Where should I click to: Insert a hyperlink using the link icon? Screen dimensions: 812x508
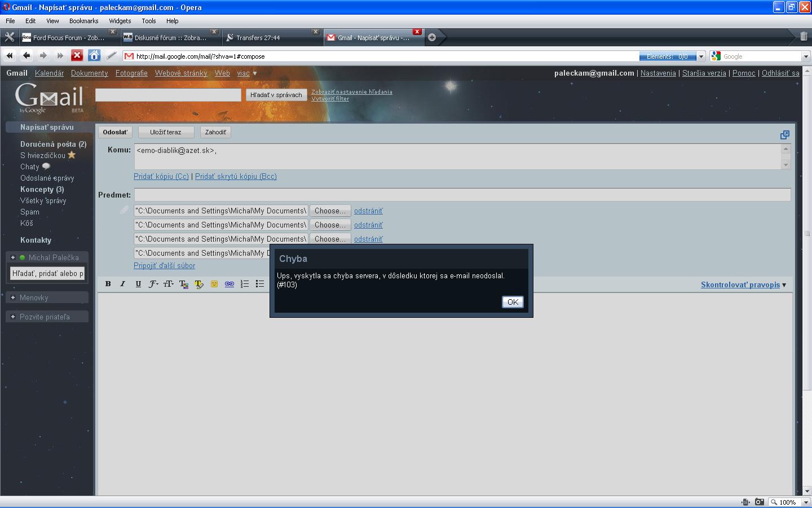[230, 284]
